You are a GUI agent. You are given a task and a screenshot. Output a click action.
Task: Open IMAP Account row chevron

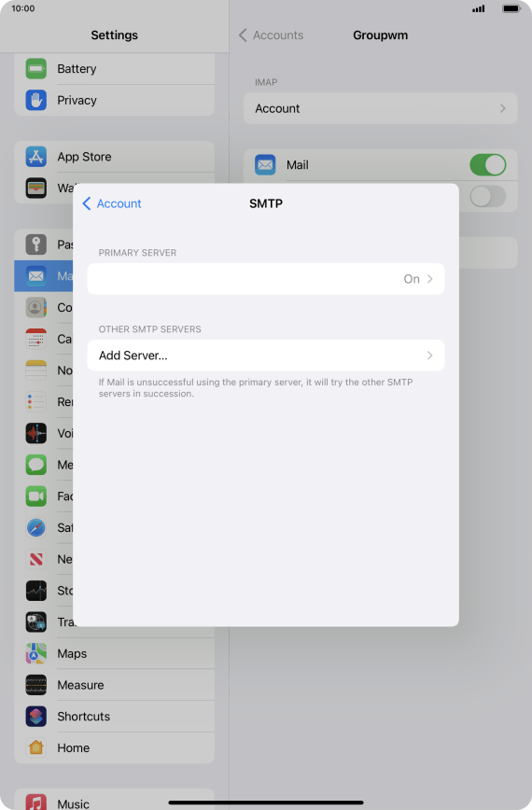pyautogui.click(x=381, y=108)
